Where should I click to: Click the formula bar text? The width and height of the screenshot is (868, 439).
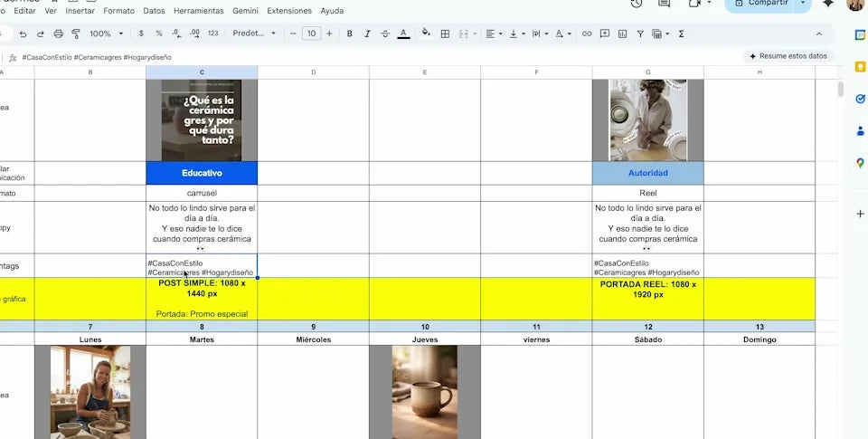click(x=97, y=57)
